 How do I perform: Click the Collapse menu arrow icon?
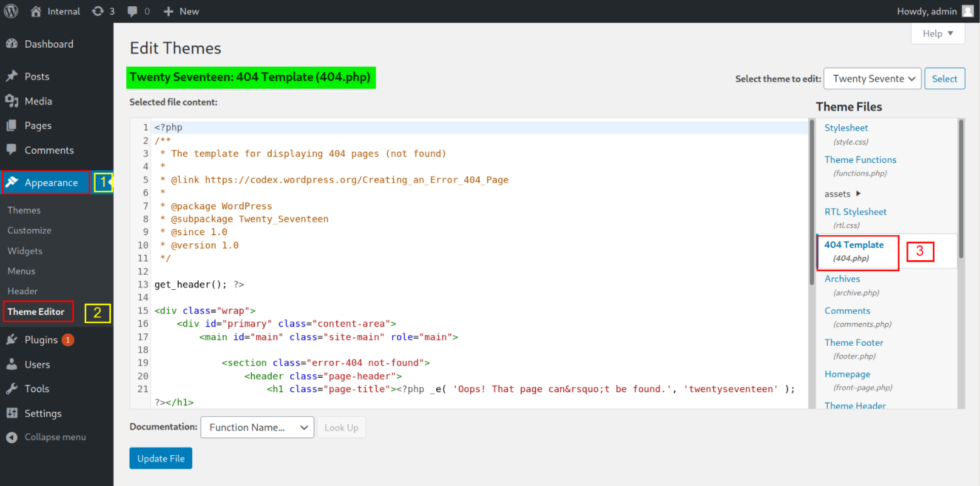click(12, 437)
